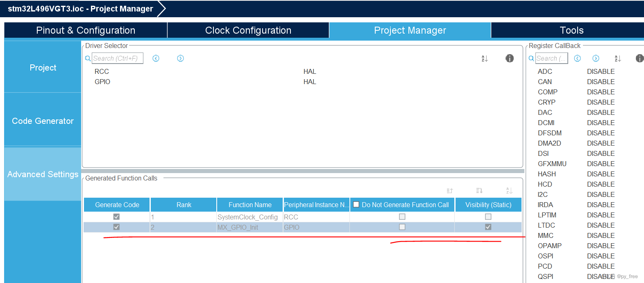Select the IRDA entry in Register CallBack

click(x=545, y=205)
